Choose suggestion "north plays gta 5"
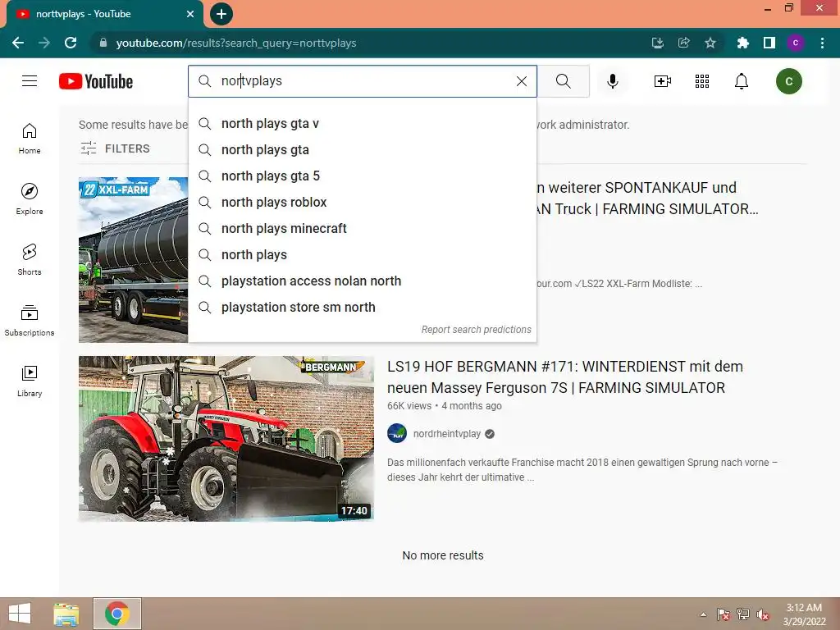The width and height of the screenshot is (840, 630). click(362, 176)
